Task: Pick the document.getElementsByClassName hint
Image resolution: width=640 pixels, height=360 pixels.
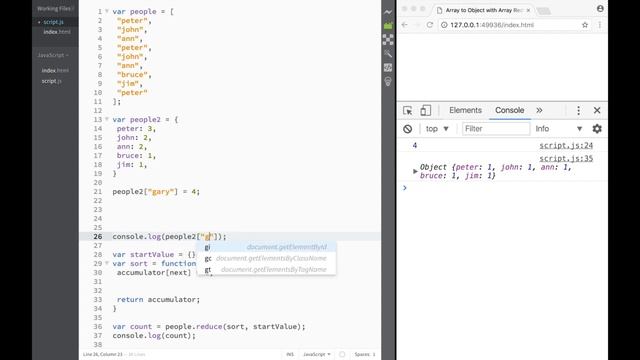Action: [x=267, y=258]
